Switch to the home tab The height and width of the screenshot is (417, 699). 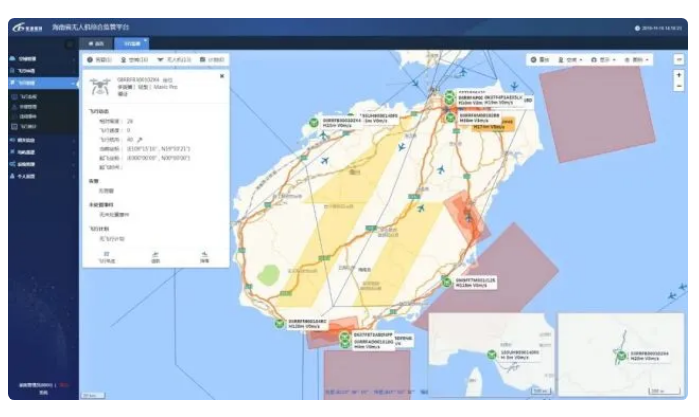(x=97, y=45)
